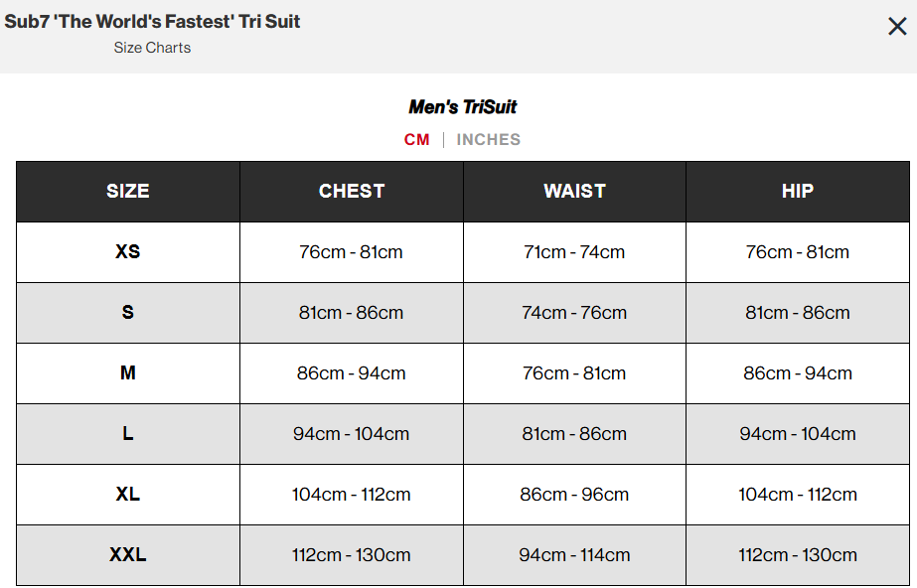Click XS chest measurement 76cm - 81cm
The width and height of the screenshot is (917, 588).
click(352, 252)
